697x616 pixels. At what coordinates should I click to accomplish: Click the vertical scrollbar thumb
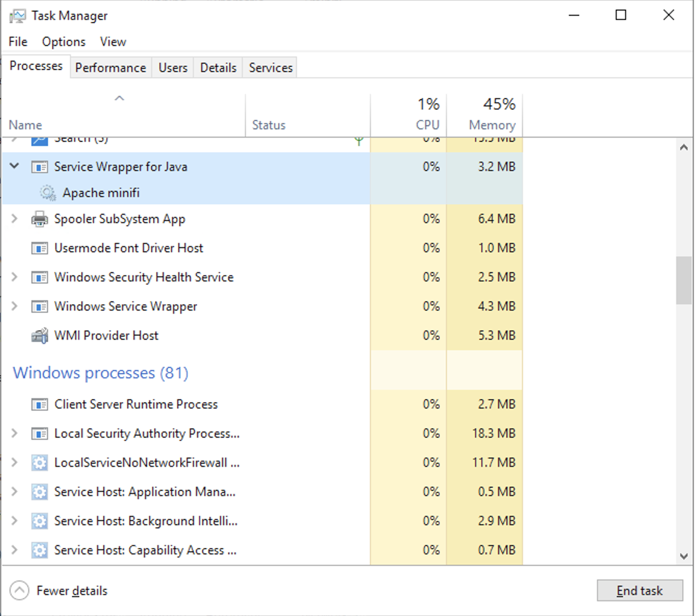click(x=683, y=280)
